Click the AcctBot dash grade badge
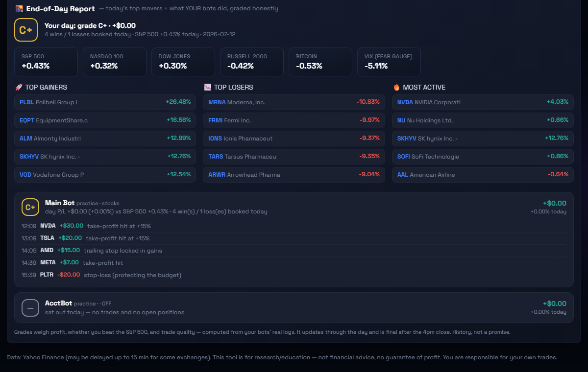 point(30,308)
